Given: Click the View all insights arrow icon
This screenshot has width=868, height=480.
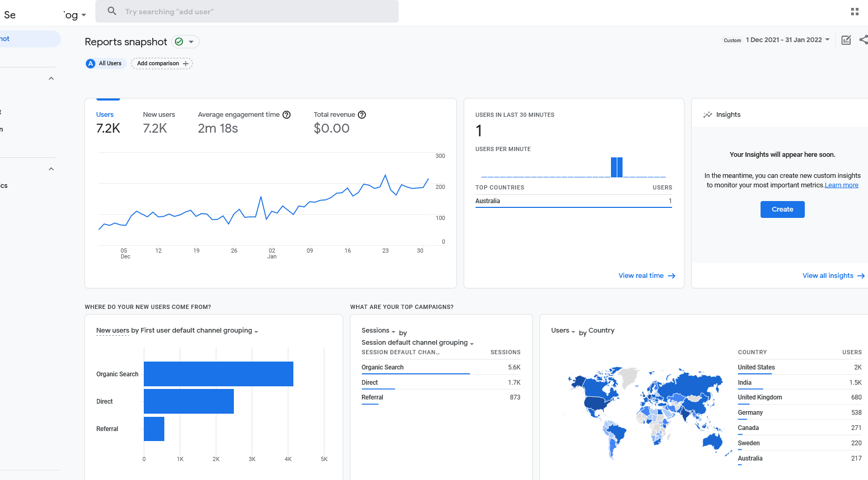Looking at the screenshot, I should tap(861, 276).
